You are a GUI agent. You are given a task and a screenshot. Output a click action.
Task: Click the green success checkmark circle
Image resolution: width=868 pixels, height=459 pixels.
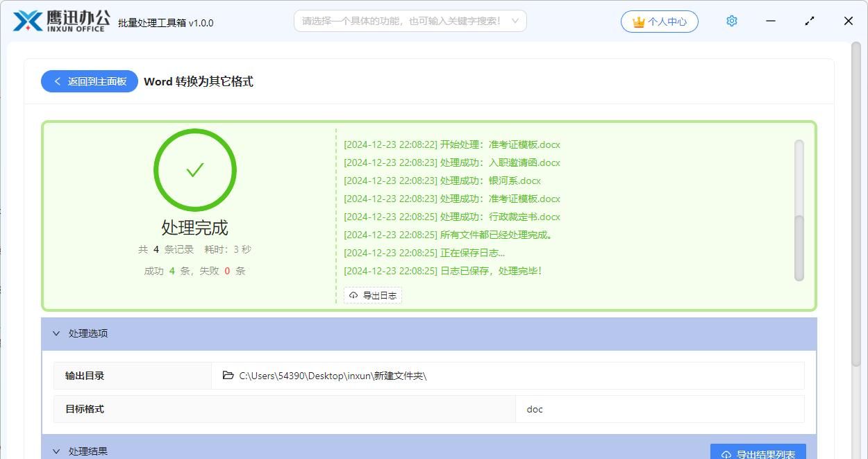(x=195, y=169)
